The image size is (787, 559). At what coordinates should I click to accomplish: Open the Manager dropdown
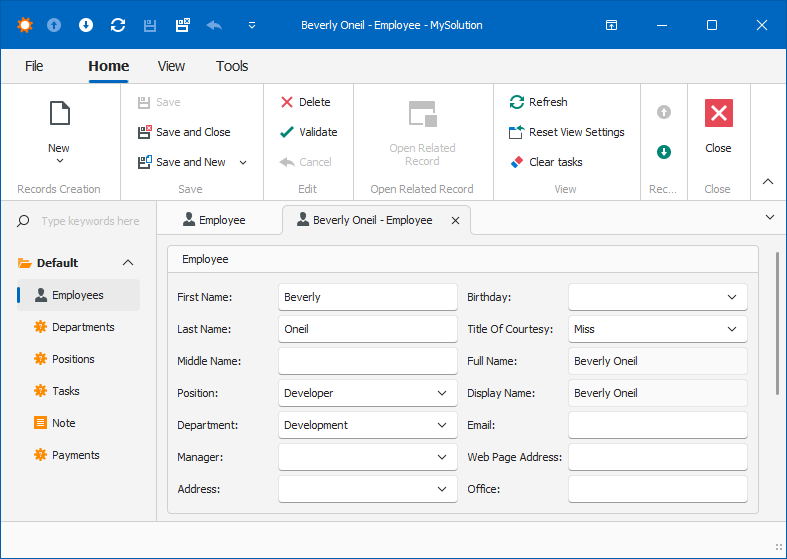click(x=442, y=457)
